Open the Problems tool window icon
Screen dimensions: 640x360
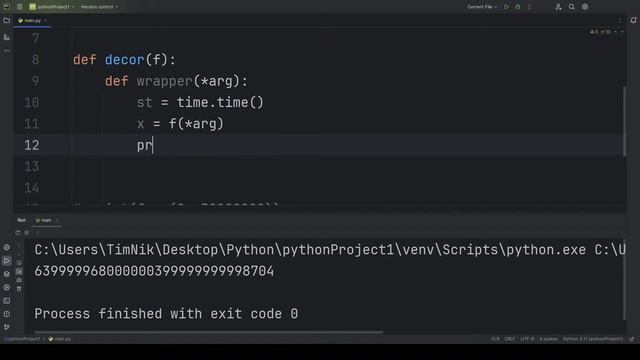tap(7, 314)
